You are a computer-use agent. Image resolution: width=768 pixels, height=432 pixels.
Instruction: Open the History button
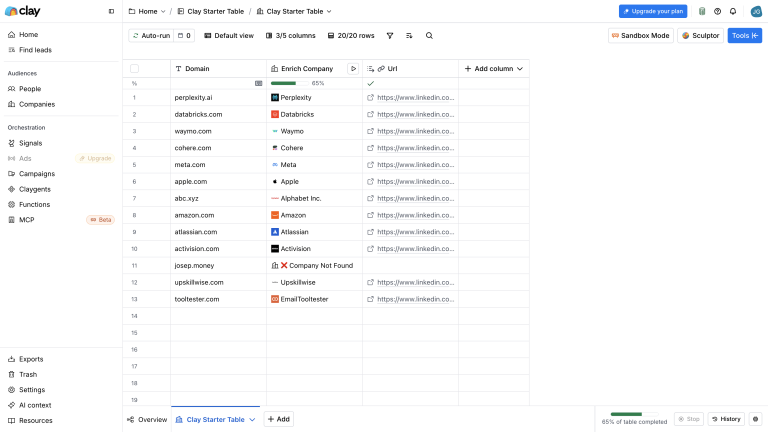tap(726, 419)
